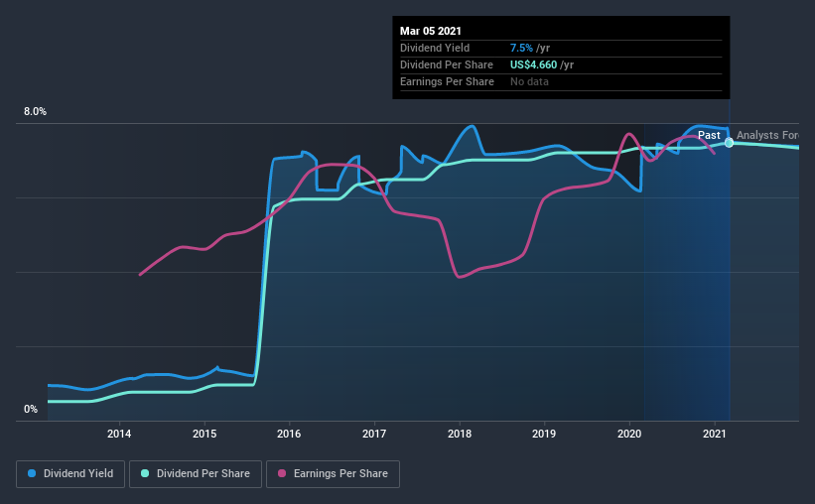This screenshot has width=815, height=504.
Task: Click the data point marker at Mar 05 2021
Action: (x=729, y=143)
